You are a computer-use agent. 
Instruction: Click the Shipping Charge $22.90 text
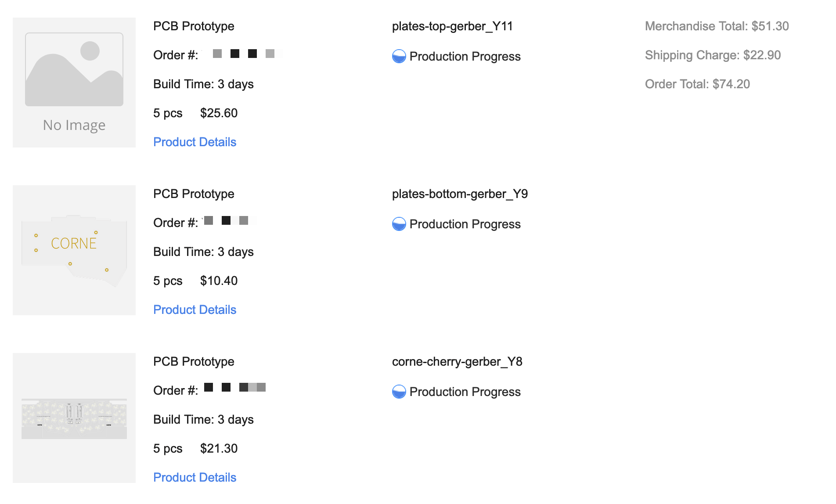(713, 55)
